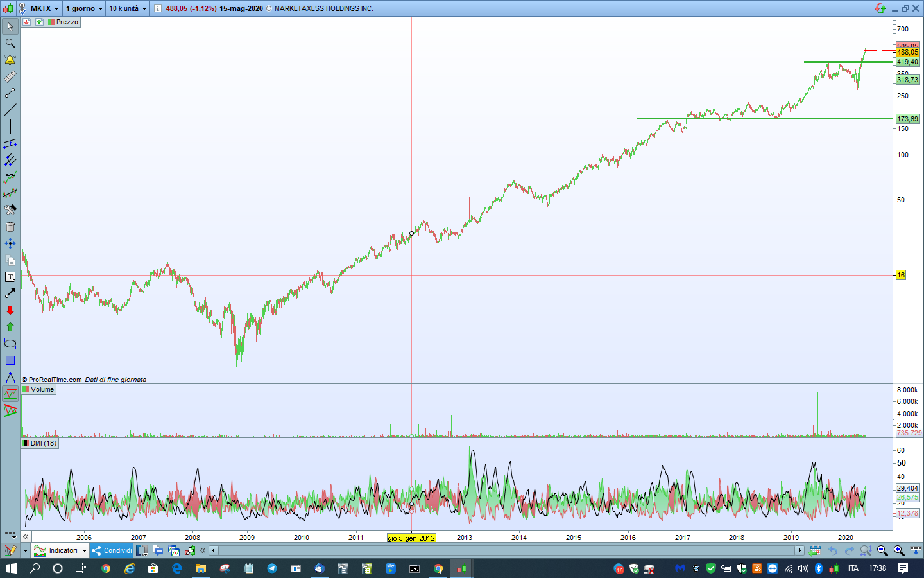The image size is (924, 578).
Task: Expand the more-tools dots at sidebar bottom
Action: tap(10, 534)
